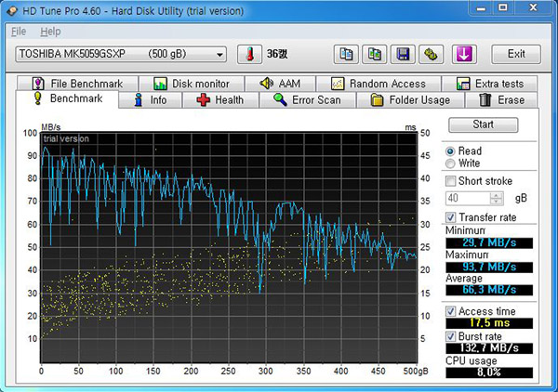Switch to the Erase tab
This screenshot has height=392, width=558.
tap(501, 100)
